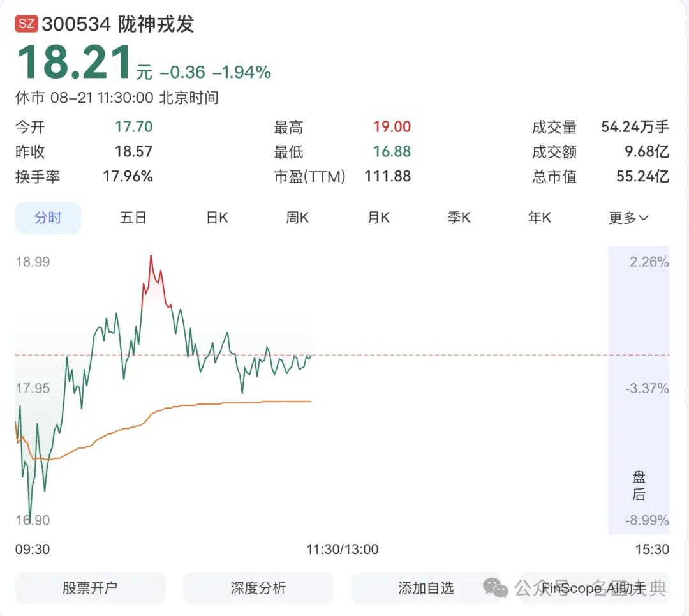The image size is (689, 616).
Task: Click the 成交额 value 9.68亿
Action: pos(647,152)
